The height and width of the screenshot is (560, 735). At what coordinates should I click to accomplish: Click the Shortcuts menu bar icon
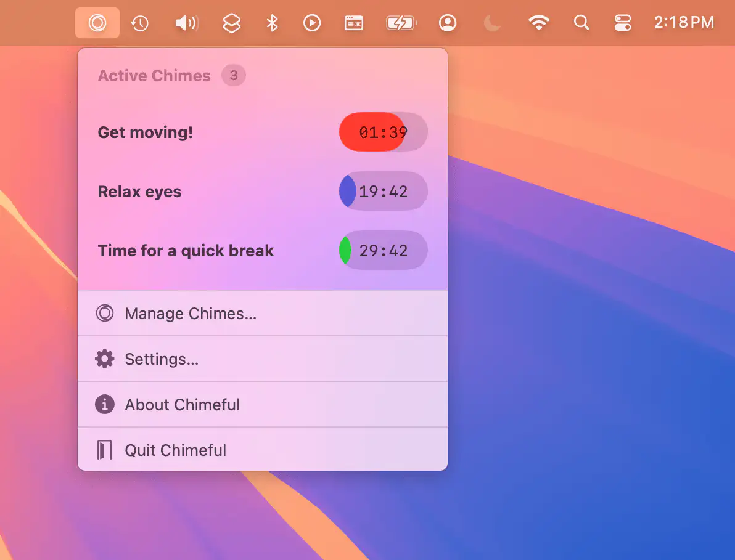(232, 23)
